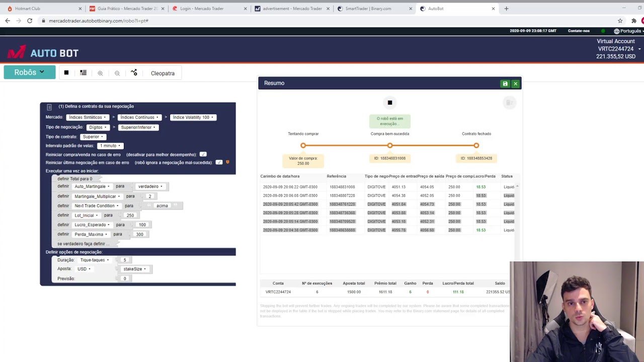Stop the running bot in Resumo panel
This screenshot has width=644, height=362.
click(389, 103)
